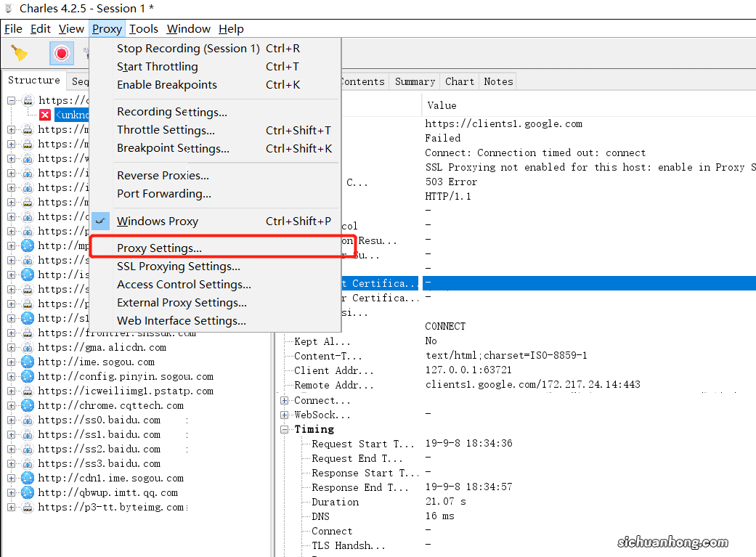Viewport: 756px width, 557px height.
Task: Switch to the Chart tab
Action: [x=460, y=81]
